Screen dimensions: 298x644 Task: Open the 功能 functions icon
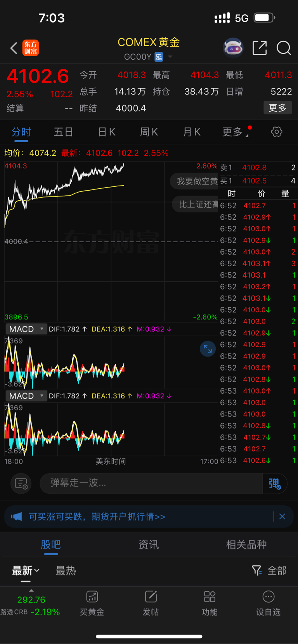tap(210, 603)
